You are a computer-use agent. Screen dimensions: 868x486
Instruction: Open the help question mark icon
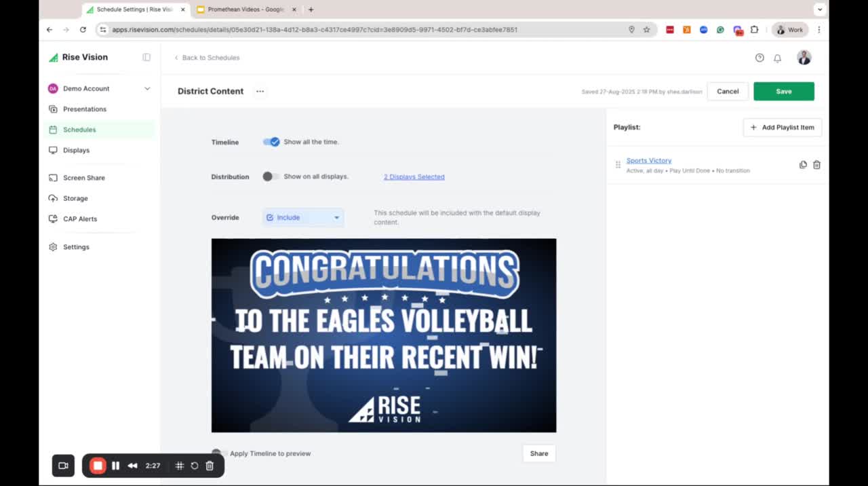[759, 58]
